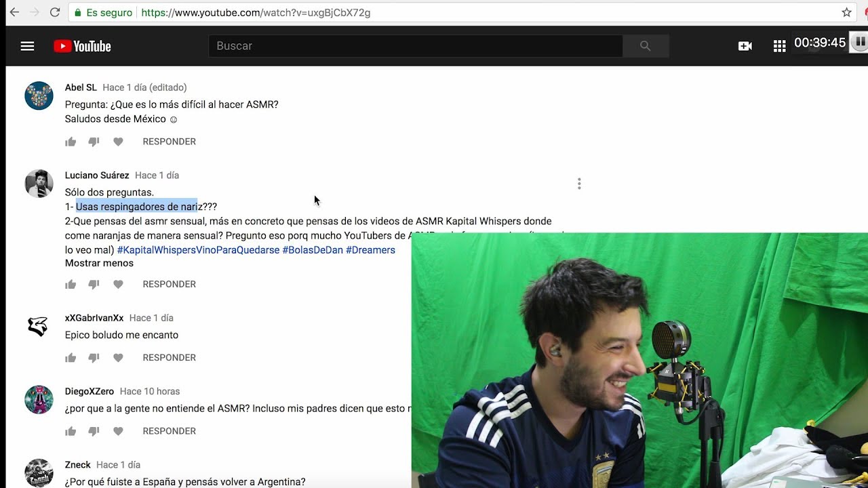Go back with browser back arrow
Viewport: 868px width, 488px height.
(x=14, y=12)
